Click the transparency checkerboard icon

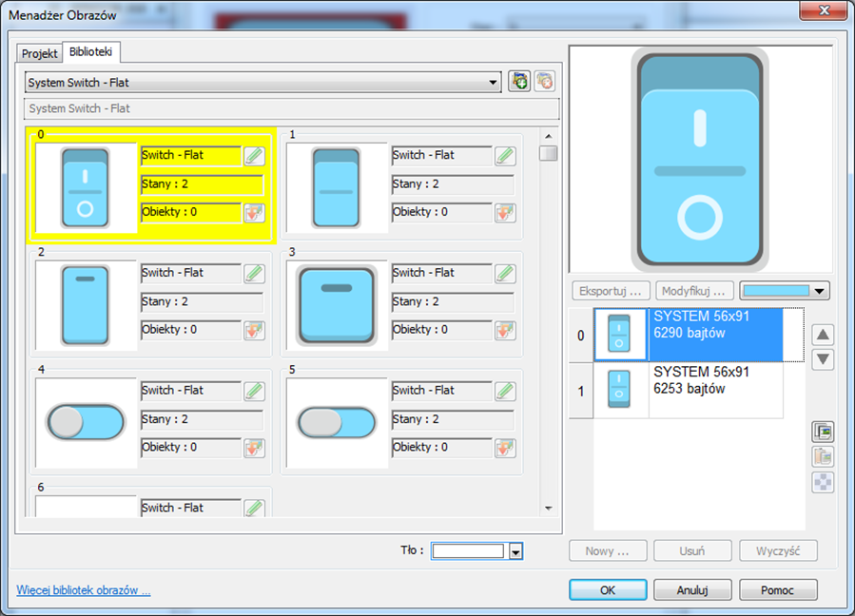(823, 482)
